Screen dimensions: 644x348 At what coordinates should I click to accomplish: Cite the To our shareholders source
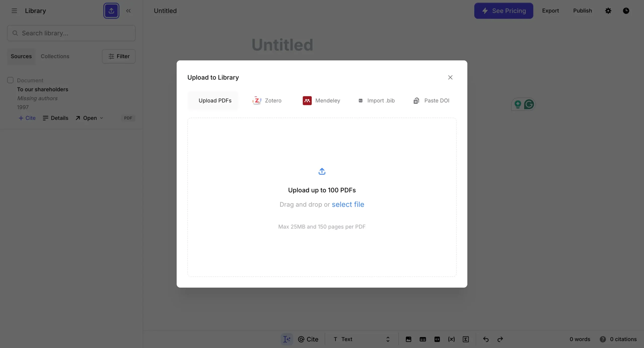[27, 118]
